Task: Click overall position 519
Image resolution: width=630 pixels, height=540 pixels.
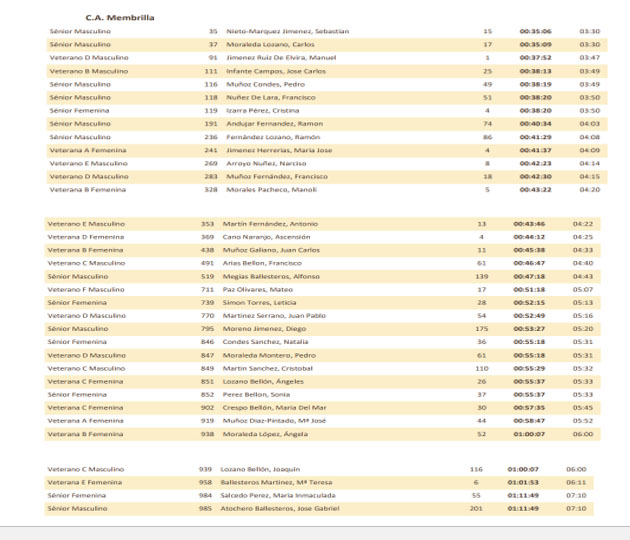Action: 207,276
